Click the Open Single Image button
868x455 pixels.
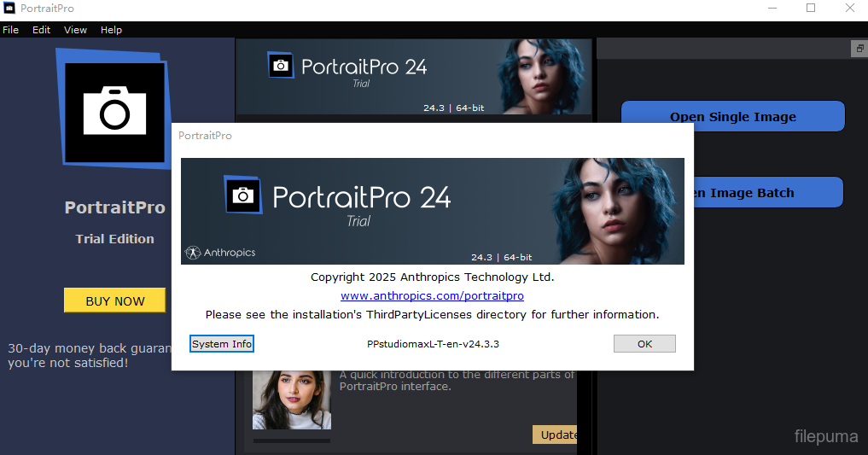tap(732, 117)
